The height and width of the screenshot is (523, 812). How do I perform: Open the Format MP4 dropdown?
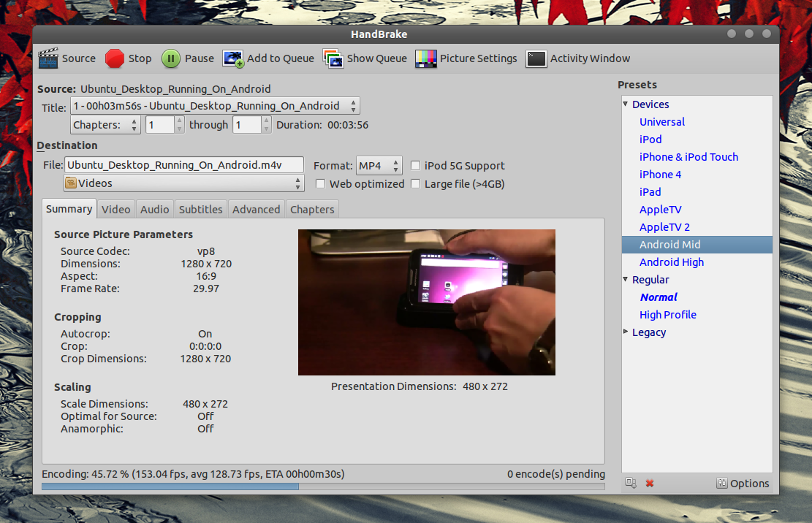click(x=379, y=166)
